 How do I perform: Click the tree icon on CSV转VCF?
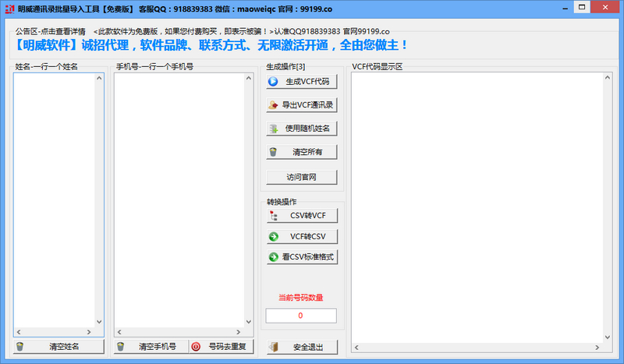[x=274, y=216]
